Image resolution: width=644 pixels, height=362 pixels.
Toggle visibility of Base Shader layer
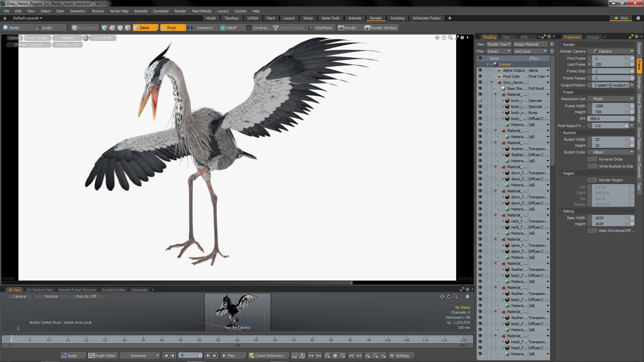tap(480, 88)
